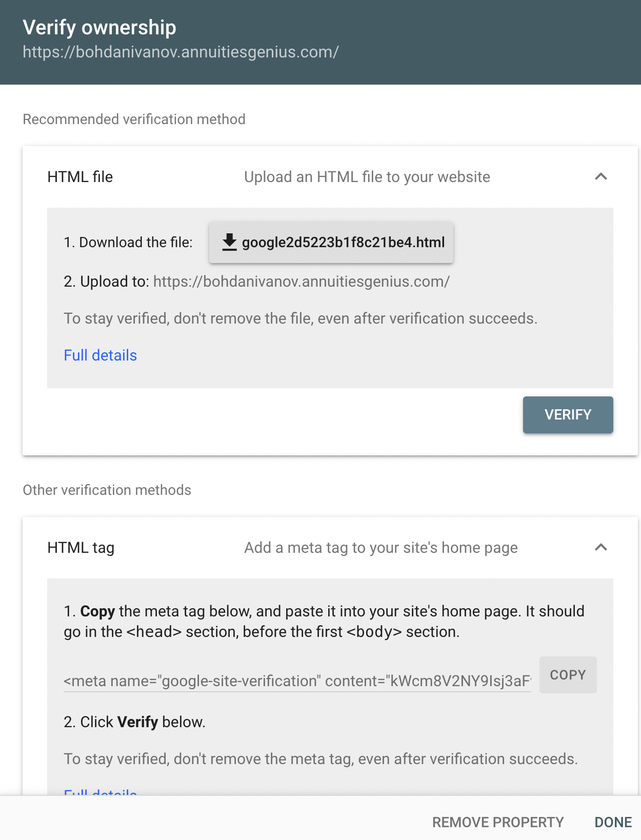Click the download arrow icon
Screen dimensions: 641x840
(229, 242)
